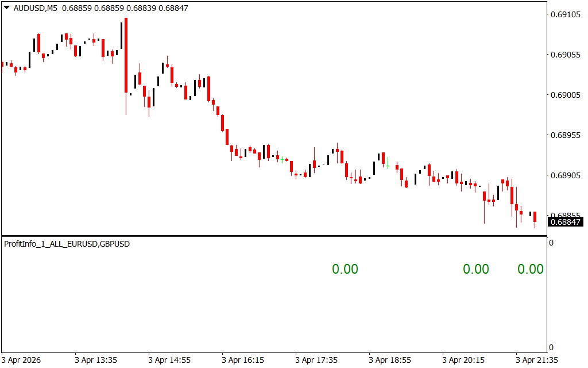Open the chart menu triangle beside AUDUSD

click(6, 8)
